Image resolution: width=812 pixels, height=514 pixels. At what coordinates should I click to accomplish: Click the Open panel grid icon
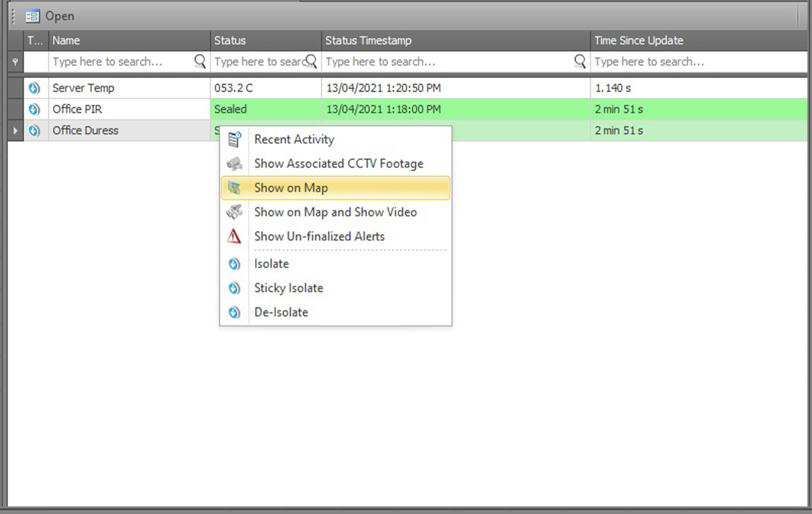tap(32, 16)
